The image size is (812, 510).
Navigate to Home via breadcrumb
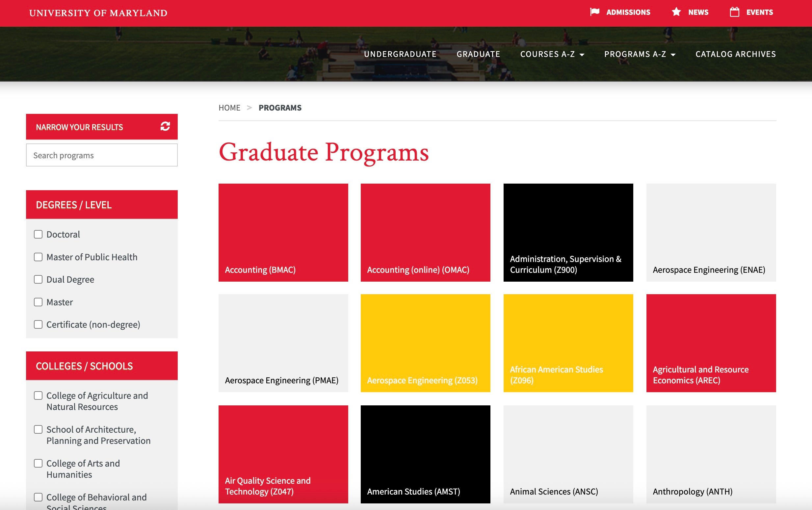click(230, 107)
